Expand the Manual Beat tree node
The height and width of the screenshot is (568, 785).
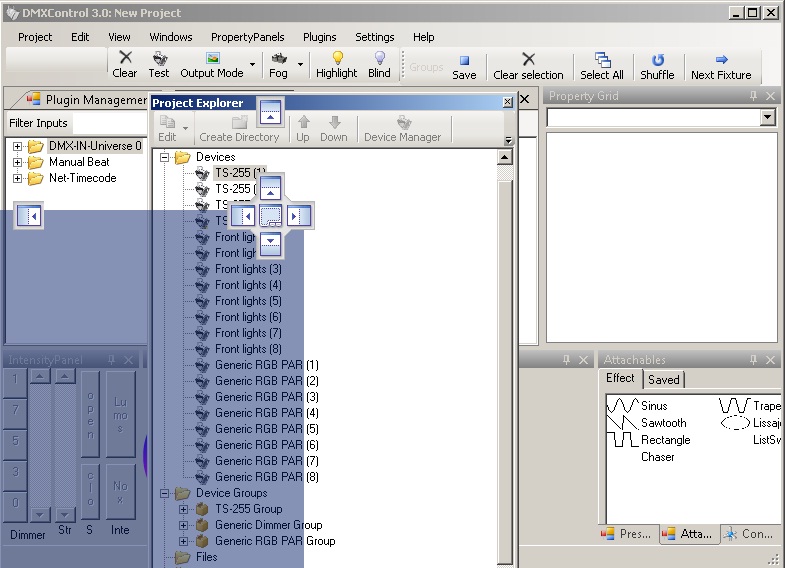[x=18, y=162]
